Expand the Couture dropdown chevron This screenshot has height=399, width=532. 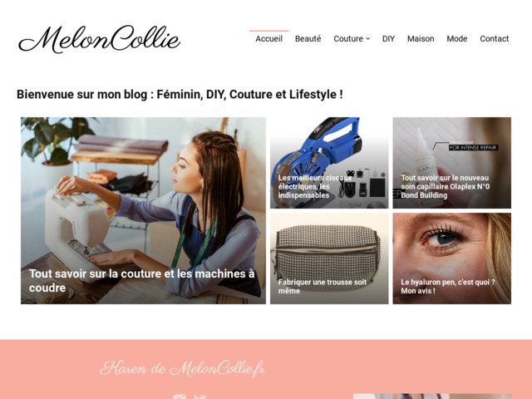[x=367, y=39]
